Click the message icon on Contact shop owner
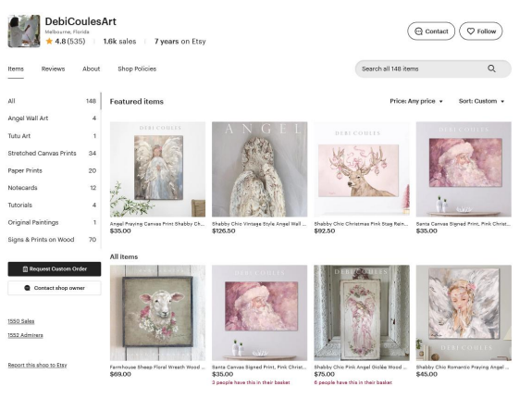532x399 pixels. [x=27, y=288]
